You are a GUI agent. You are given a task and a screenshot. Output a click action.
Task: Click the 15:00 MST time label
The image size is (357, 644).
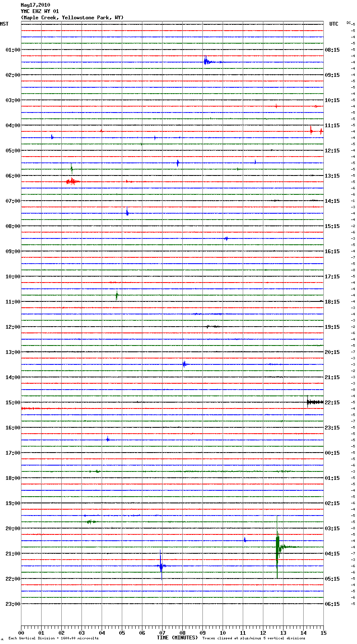(13, 402)
